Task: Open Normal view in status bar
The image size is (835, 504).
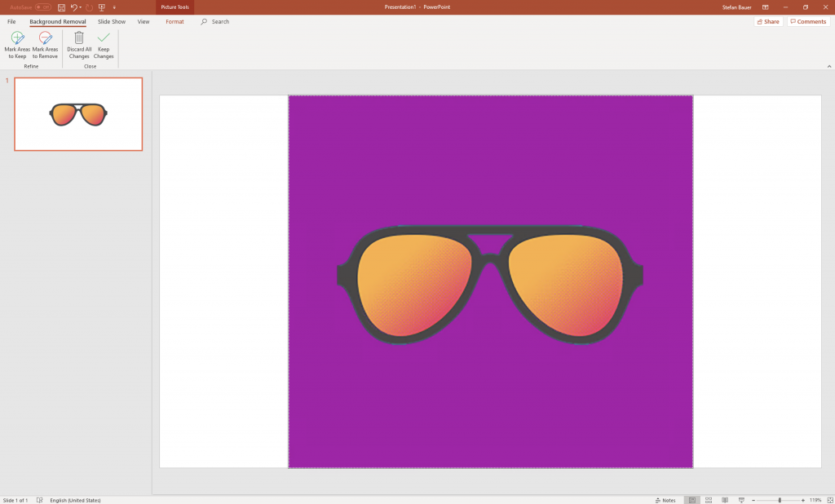Action: coord(691,500)
